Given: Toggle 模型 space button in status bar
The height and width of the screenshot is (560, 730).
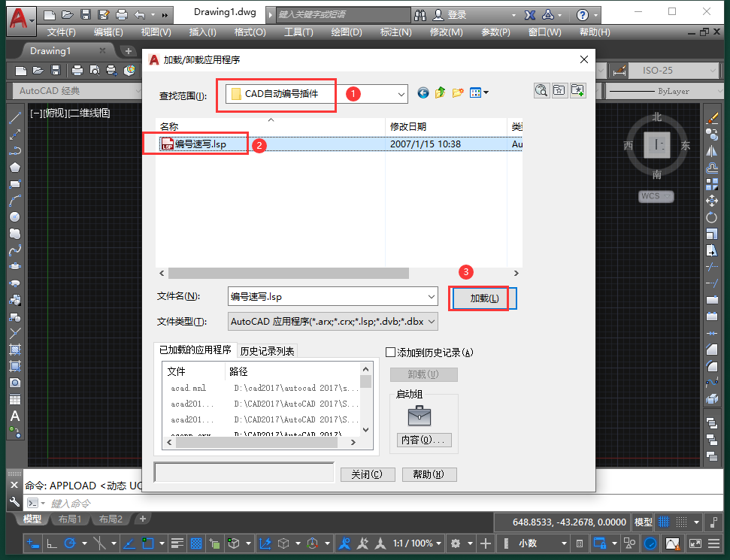Looking at the screenshot, I should click(644, 522).
